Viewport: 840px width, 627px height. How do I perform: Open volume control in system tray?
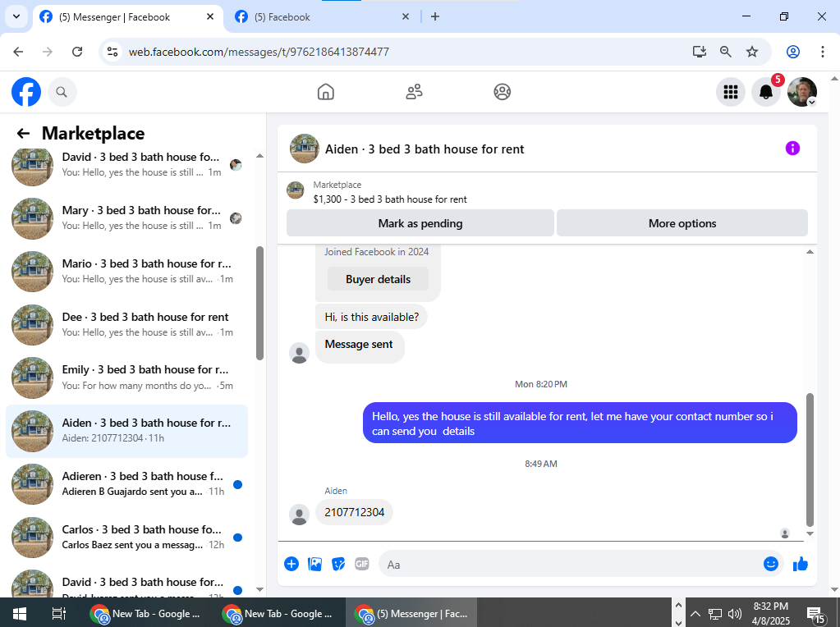pyautogui.click(x=734, y=614)
